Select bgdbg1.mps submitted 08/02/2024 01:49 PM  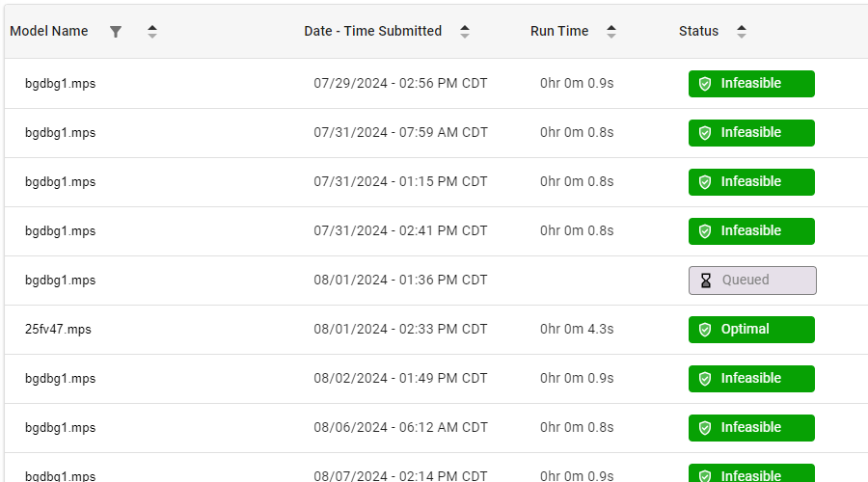(436, 379)
